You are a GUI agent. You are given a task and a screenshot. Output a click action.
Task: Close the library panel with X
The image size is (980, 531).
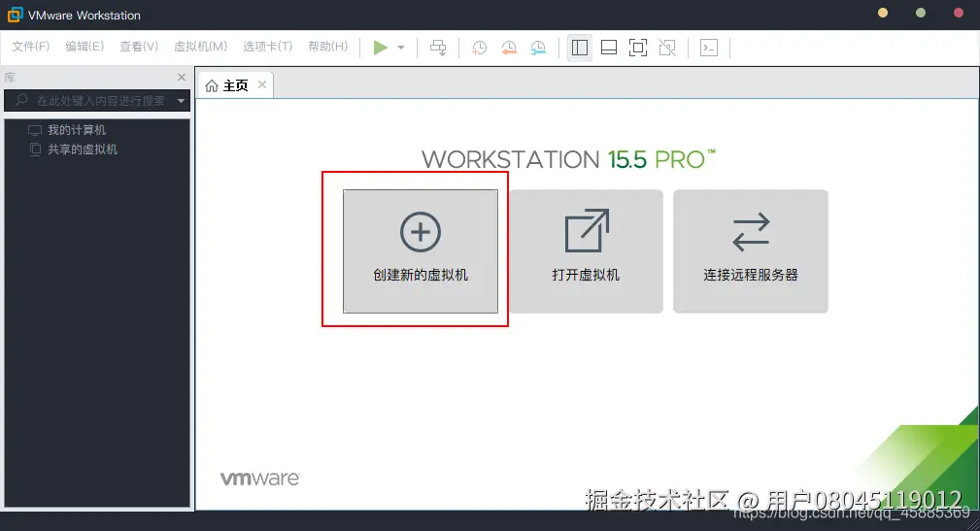coord(182,77)
